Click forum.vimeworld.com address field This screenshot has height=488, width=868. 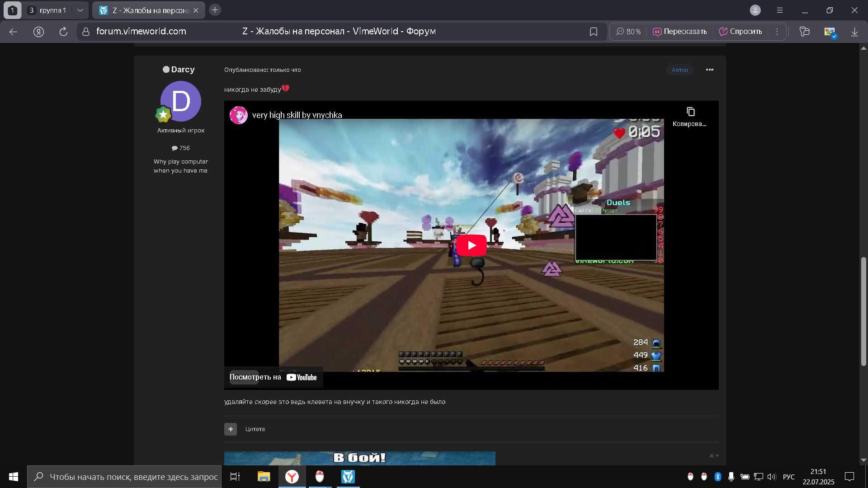[x=141, y=31]
